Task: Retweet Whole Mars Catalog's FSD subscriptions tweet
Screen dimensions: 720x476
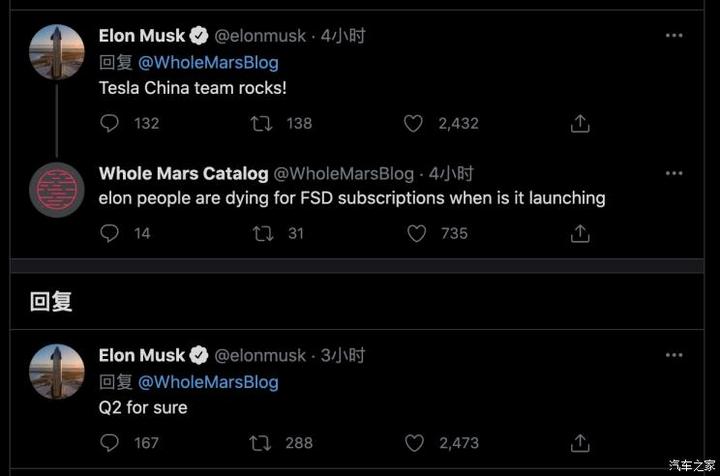Action: [x=264, y=233]
